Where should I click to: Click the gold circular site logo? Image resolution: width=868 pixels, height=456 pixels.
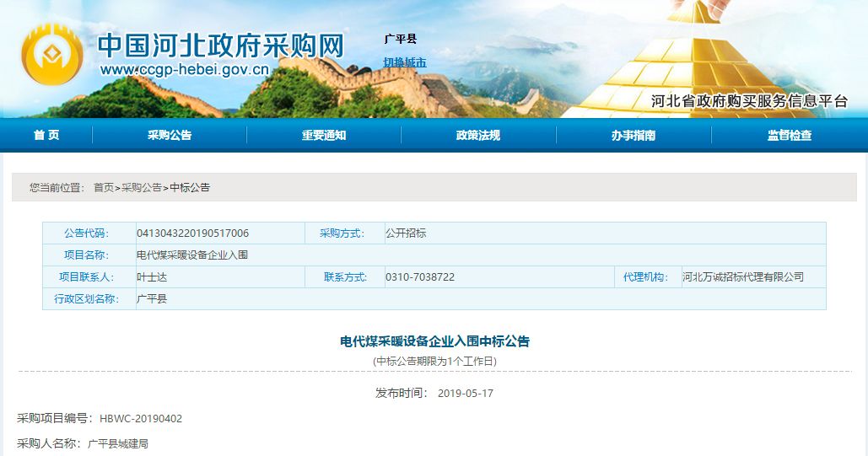[52, 56]
